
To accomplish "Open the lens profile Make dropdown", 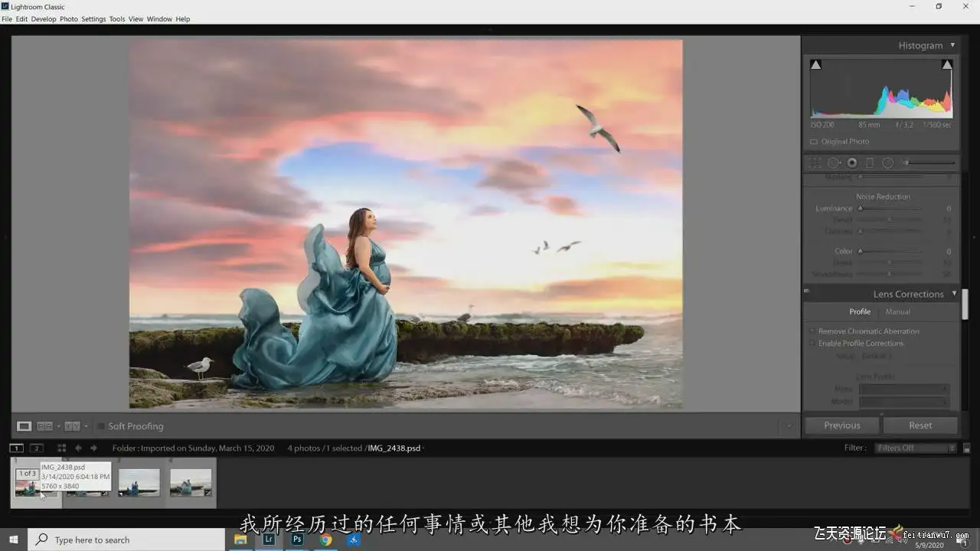I will (x=904, y=390).
